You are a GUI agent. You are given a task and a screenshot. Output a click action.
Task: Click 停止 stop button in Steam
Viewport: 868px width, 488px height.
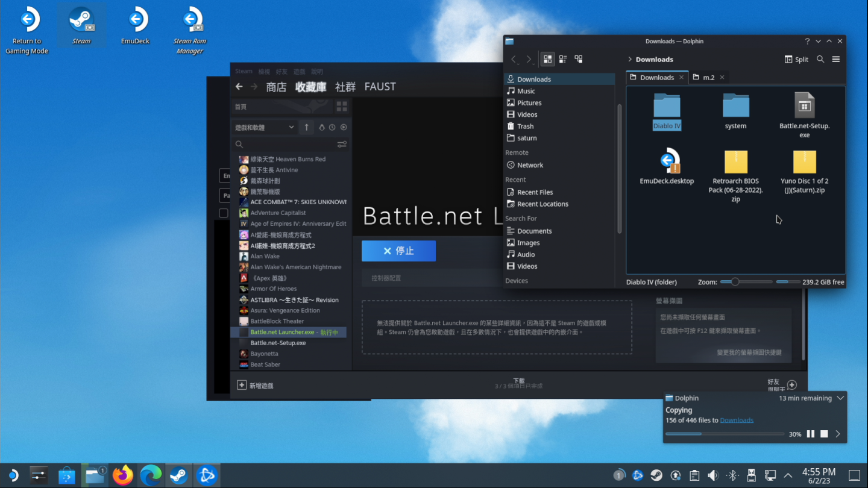(x=398, y=251)
